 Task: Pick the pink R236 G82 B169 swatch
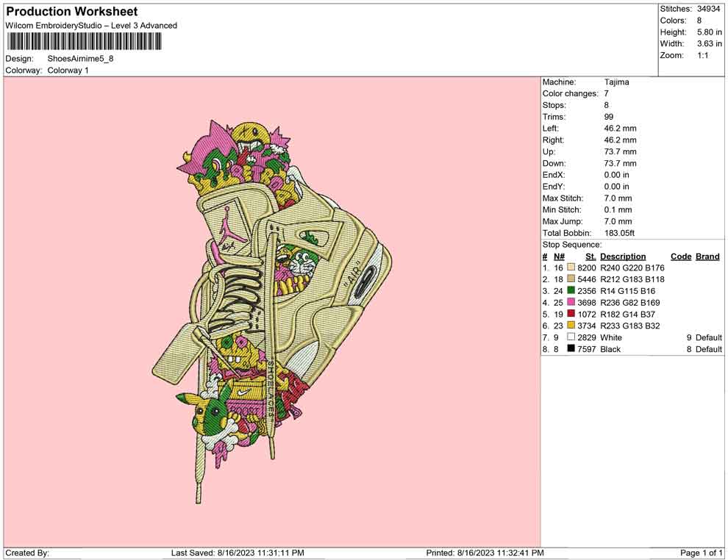click(x=571, y=303)
